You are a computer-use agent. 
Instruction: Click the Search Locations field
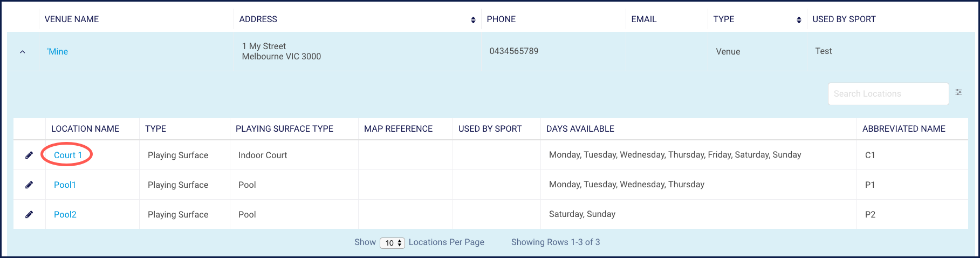[x=888, y=94]
